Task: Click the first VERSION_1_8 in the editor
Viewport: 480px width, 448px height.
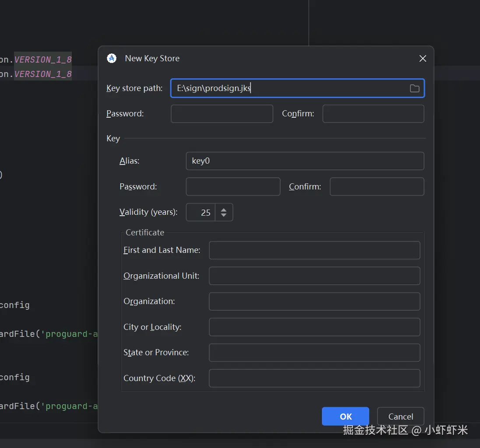Action: tap(43, 59)
